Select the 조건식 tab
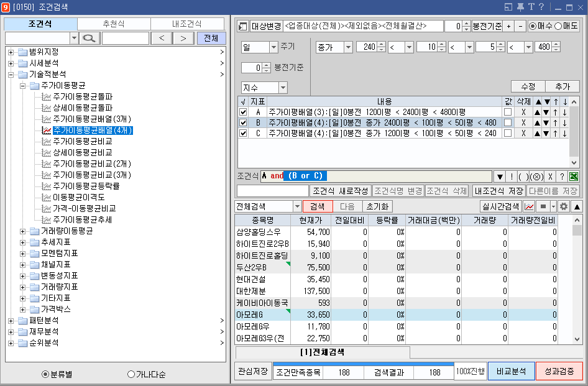 point(40,24)
